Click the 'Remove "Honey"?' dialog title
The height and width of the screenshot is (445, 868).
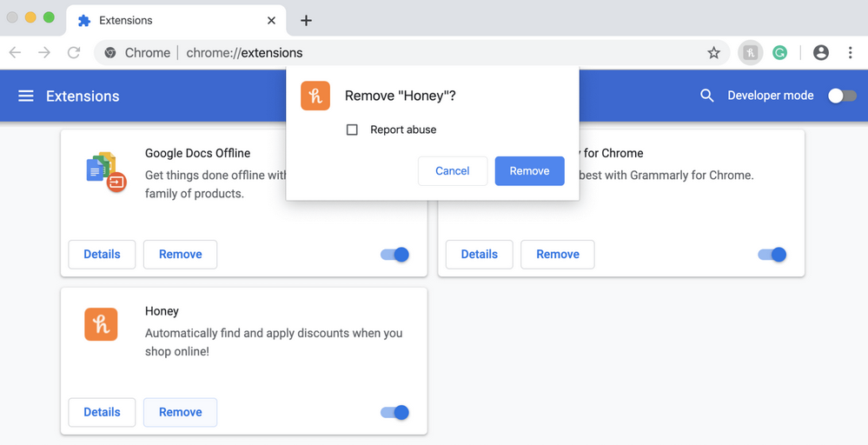(401, 96)
